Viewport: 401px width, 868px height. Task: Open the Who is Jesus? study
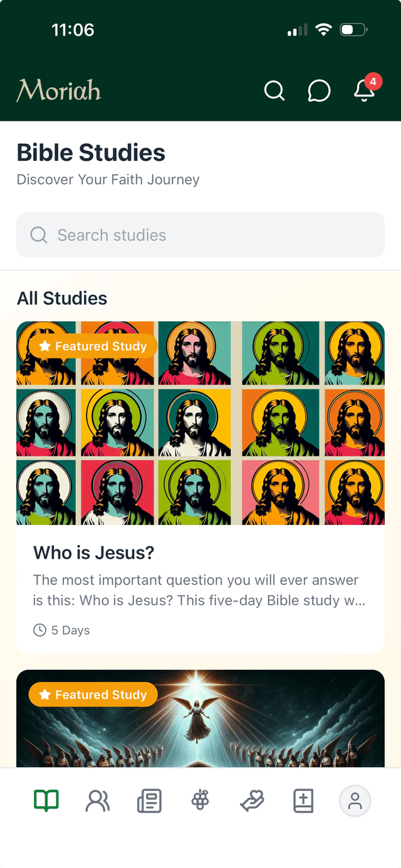point(93,553)
